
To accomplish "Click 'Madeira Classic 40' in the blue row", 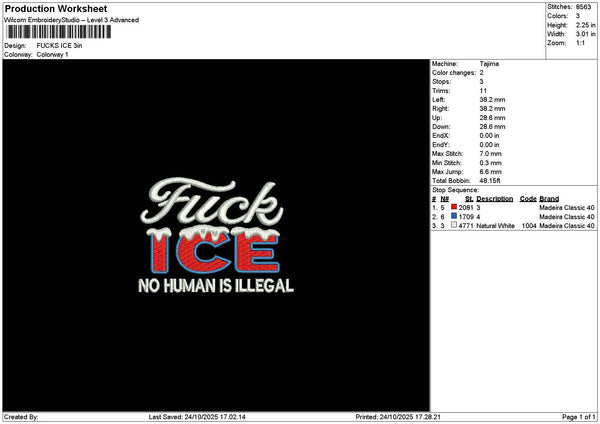I will coord(567,217).
